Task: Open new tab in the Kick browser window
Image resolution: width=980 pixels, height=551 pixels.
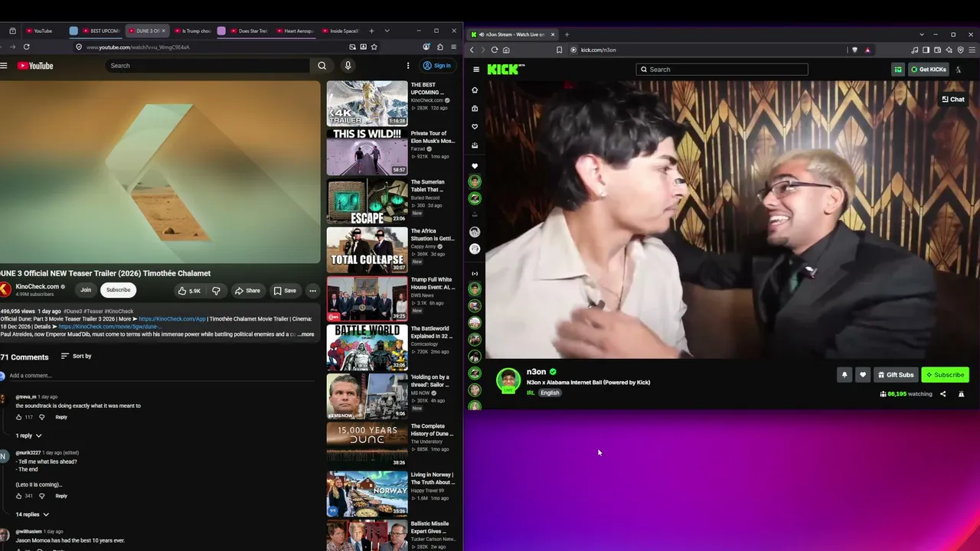Action: [x=567, y=34]
